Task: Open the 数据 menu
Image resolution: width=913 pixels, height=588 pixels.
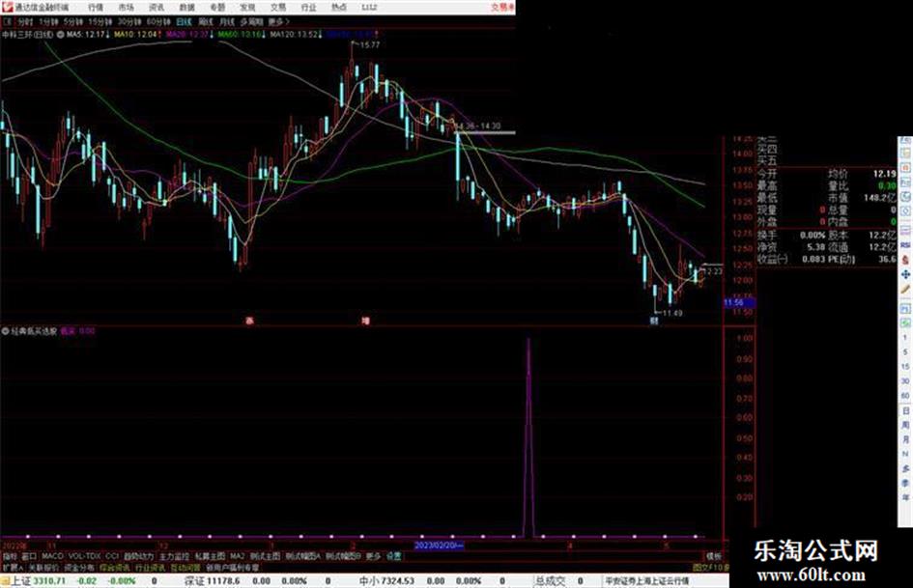Action: [x=186, y=8]
